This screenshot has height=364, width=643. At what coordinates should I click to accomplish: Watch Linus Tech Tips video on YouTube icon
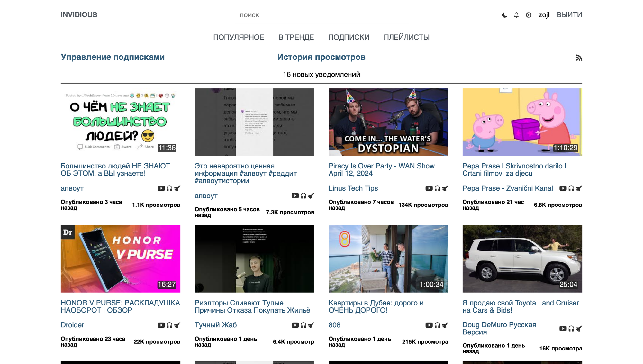[x=429, y=188]
